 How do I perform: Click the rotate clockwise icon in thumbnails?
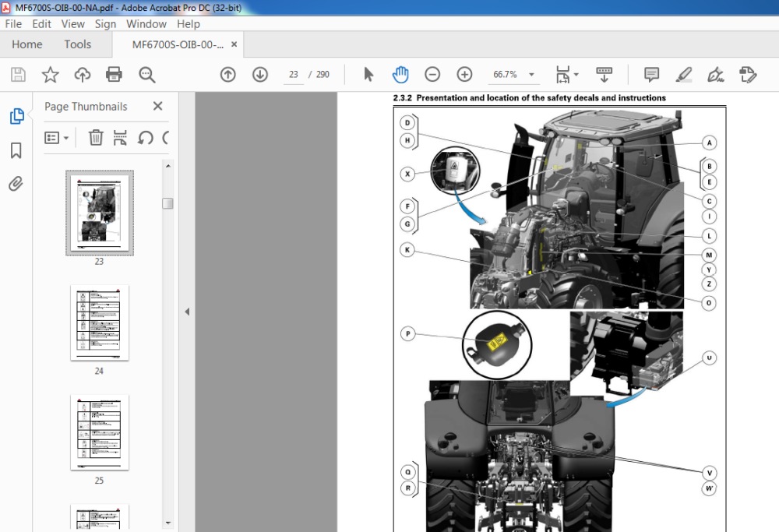click(167, 138)
